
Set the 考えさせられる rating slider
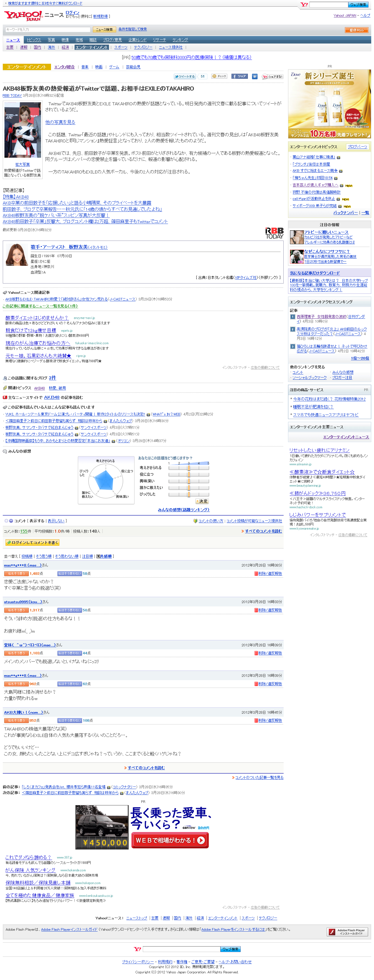tap(189, 468)
